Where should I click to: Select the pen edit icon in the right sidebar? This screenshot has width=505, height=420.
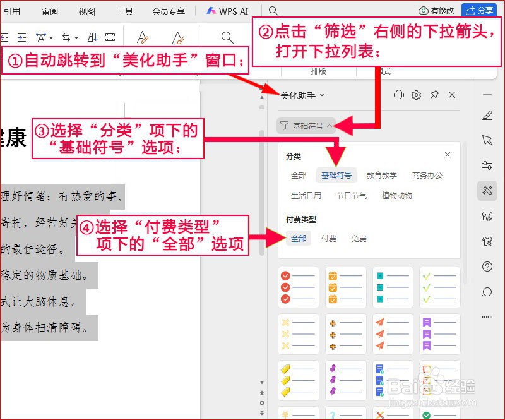tap(486, 116)
